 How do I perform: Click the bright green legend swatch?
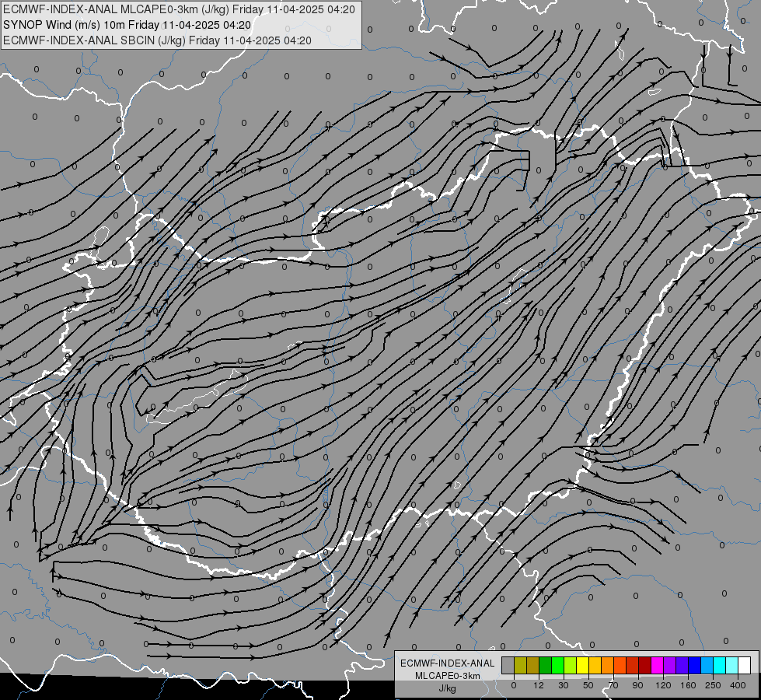pos(557,665)
